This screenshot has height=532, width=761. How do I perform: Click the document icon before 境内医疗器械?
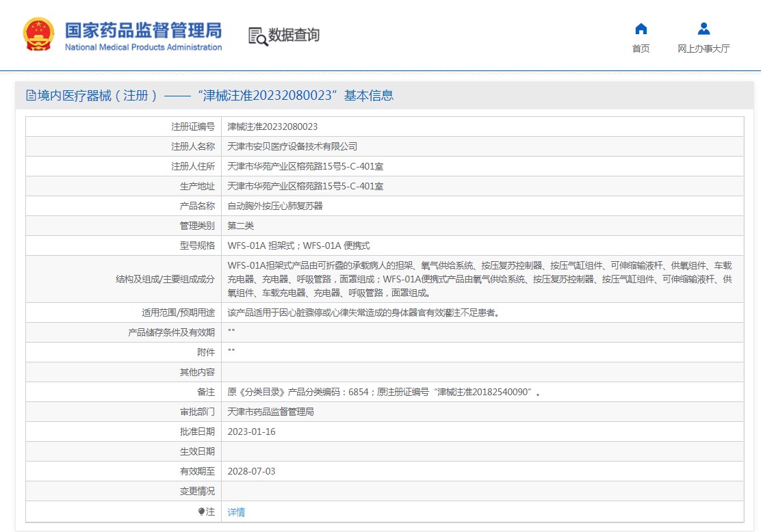[31, 96]
